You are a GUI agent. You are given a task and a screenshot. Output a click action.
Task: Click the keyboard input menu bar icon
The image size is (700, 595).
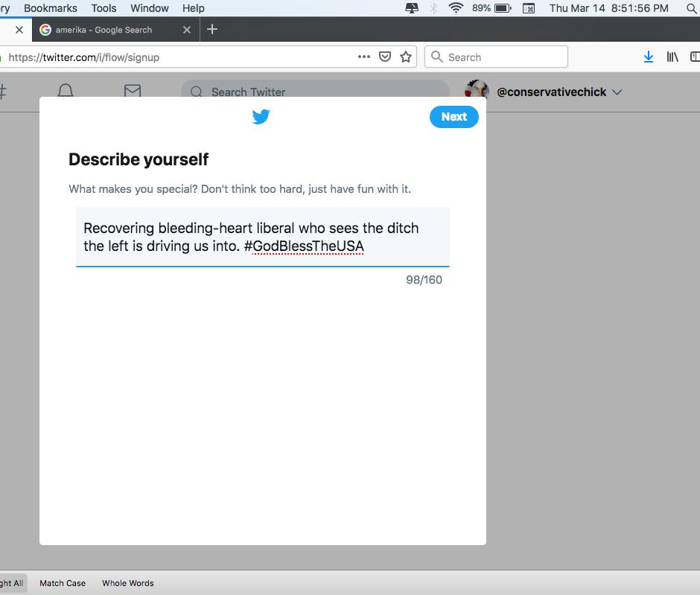529,8
